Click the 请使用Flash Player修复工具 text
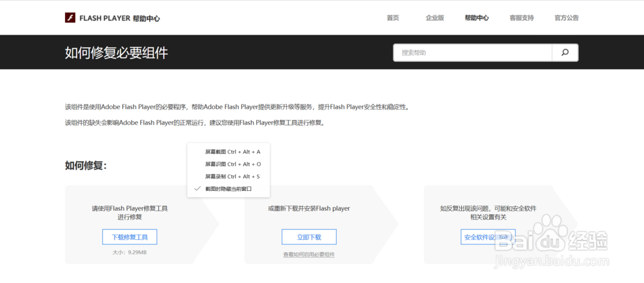 coord(130,209)
